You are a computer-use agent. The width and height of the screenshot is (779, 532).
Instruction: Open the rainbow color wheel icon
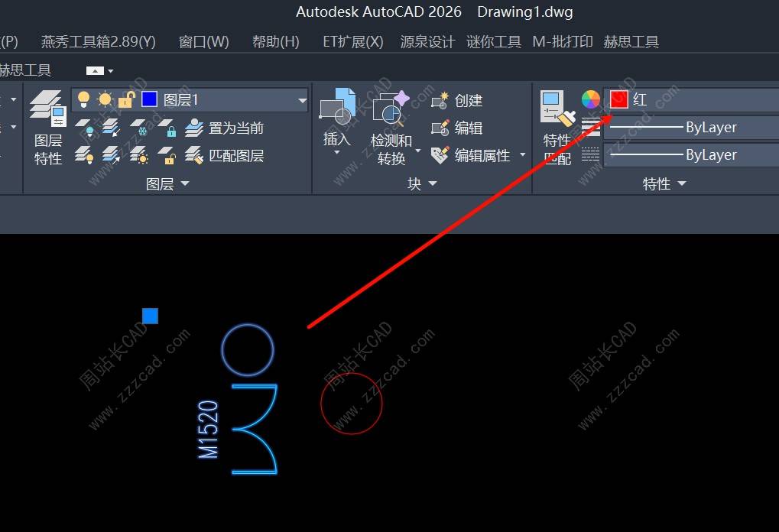591,99
